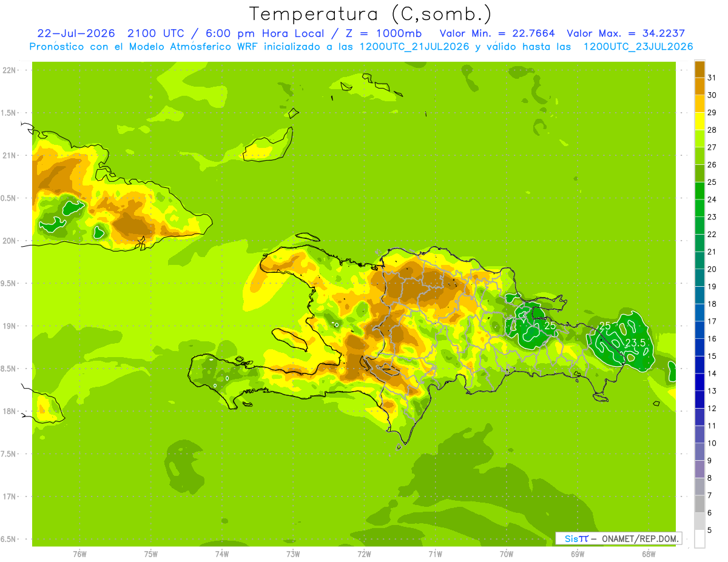Click the legend scale value "29"
This screenshot has width=728, height=562.
point(712,112)
